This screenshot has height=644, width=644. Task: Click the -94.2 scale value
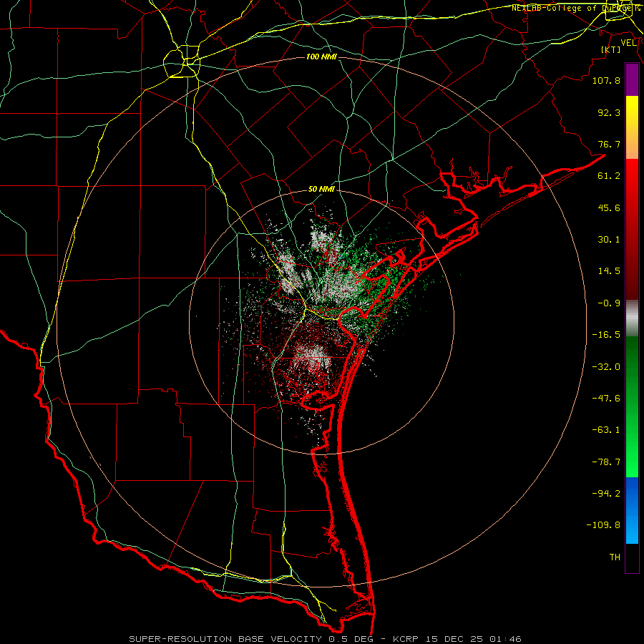point(606,494)
